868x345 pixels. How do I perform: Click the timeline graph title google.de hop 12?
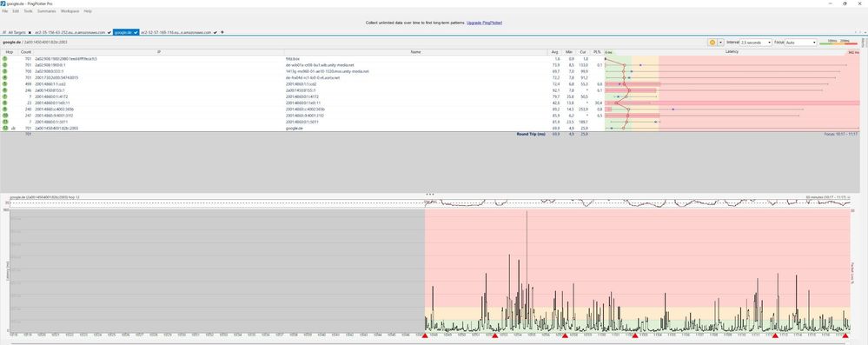(45, 197)
